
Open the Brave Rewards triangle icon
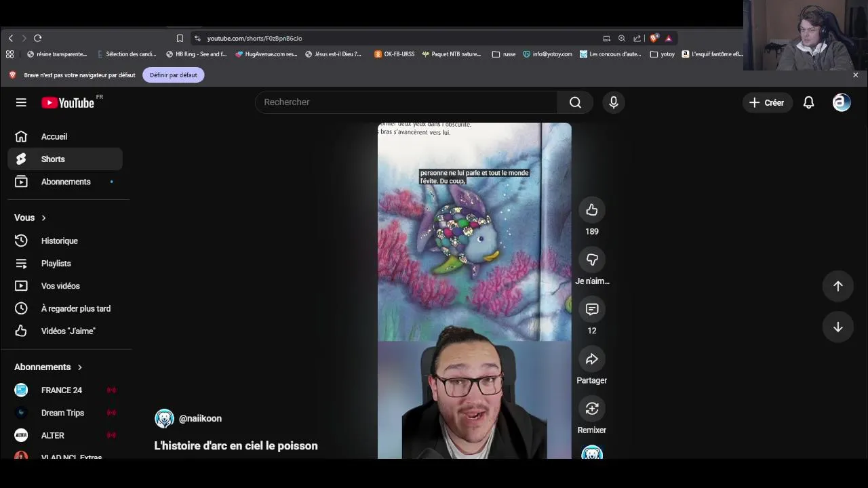[669, 39]
